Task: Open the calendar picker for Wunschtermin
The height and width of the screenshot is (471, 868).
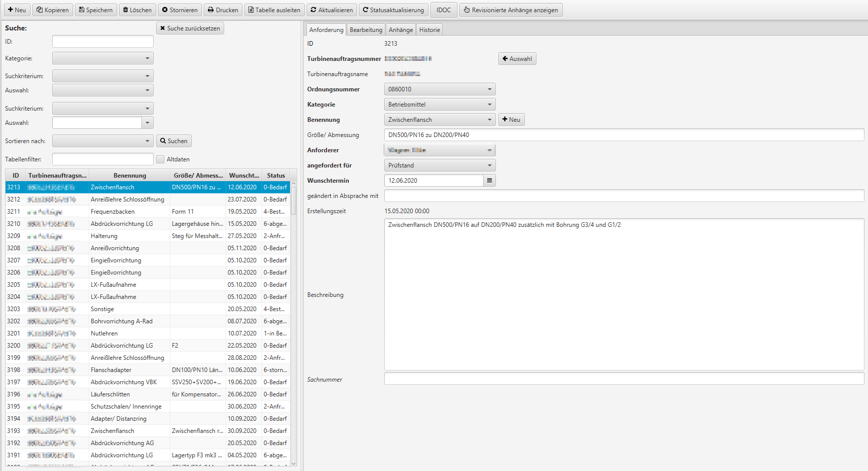Action: click(489, 181)
